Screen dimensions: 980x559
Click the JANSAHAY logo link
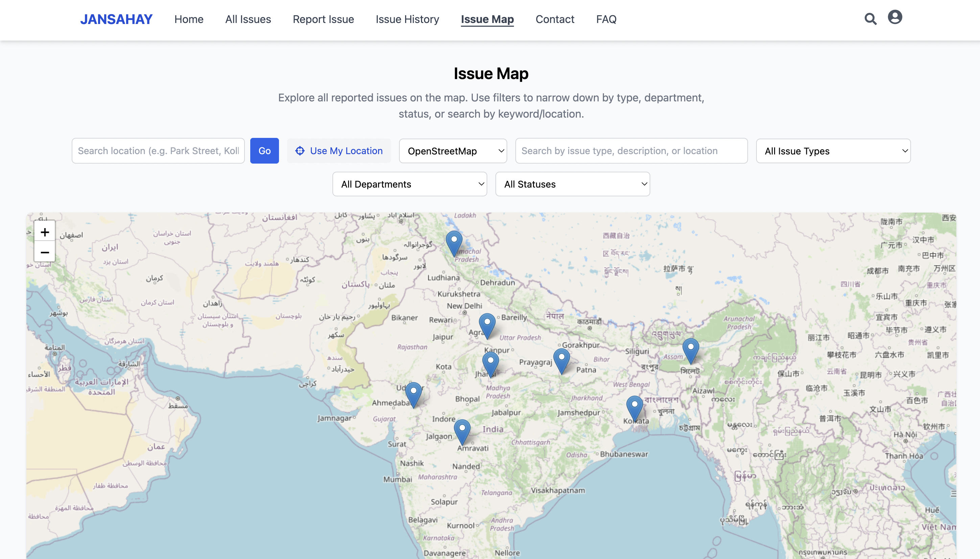pyautogui.click(x=116, y=19)
